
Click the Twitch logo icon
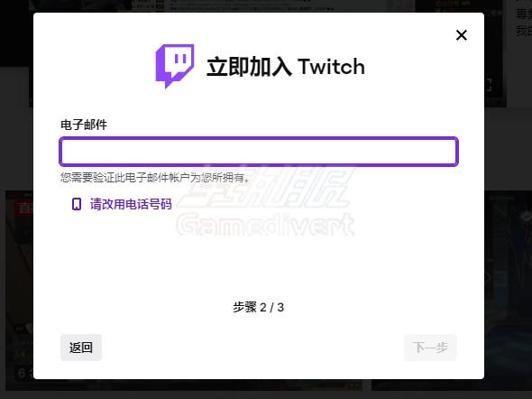[x=175, y=66]
